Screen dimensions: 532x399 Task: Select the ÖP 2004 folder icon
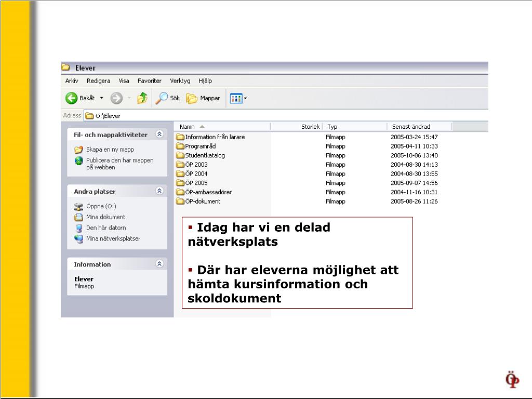[180, 174]
